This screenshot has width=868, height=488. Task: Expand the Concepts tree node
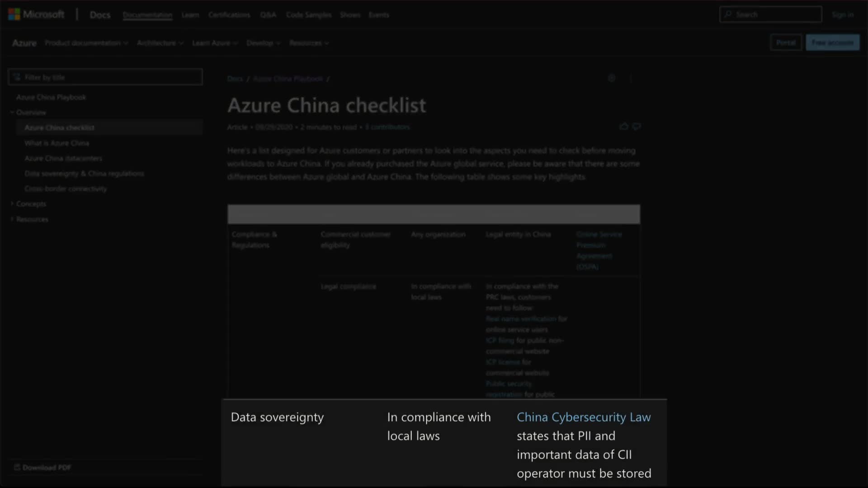coord(12,204)
